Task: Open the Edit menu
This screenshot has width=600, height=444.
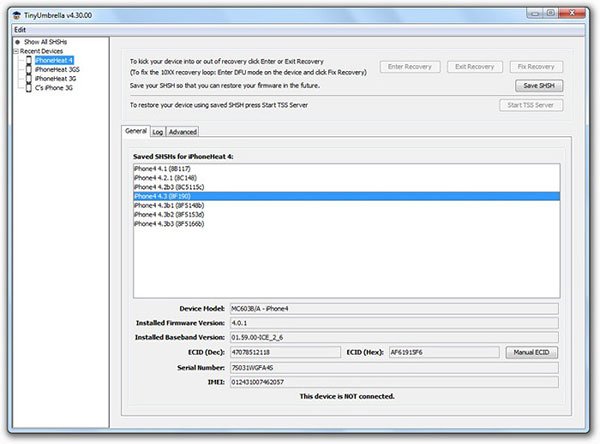Action: (20, 28)
